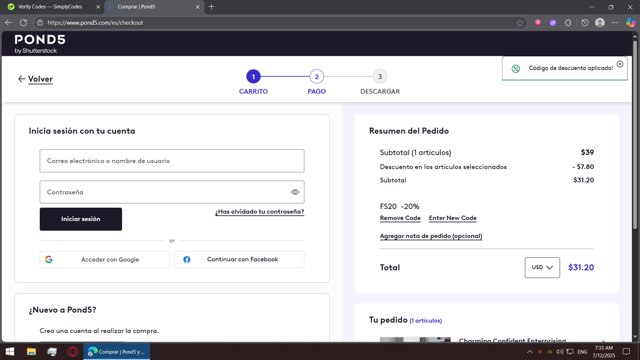Dismiss the discount applied notification
The height and width of the screenshot is (360, 640).
pos(620,64)
